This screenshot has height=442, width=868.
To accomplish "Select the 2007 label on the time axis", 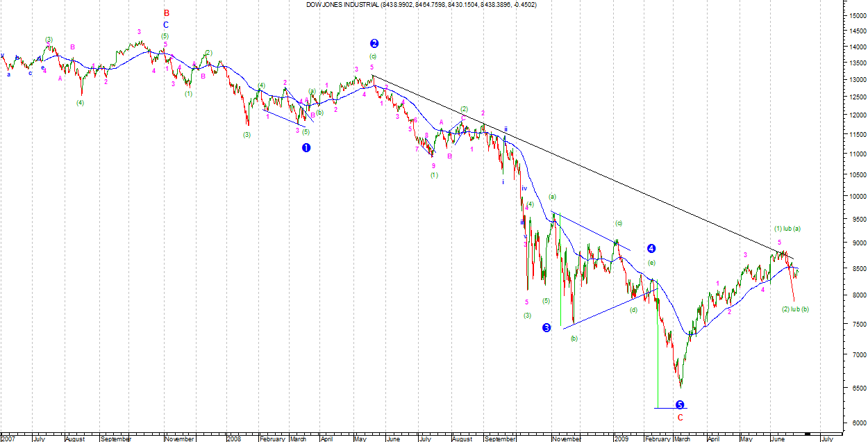I will pos(9,439).
